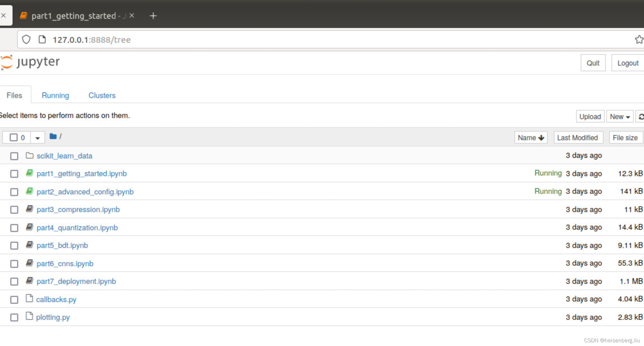Click the refresh button top right
The width and height of the screenshot is (644, 346).
pos(641,116)
